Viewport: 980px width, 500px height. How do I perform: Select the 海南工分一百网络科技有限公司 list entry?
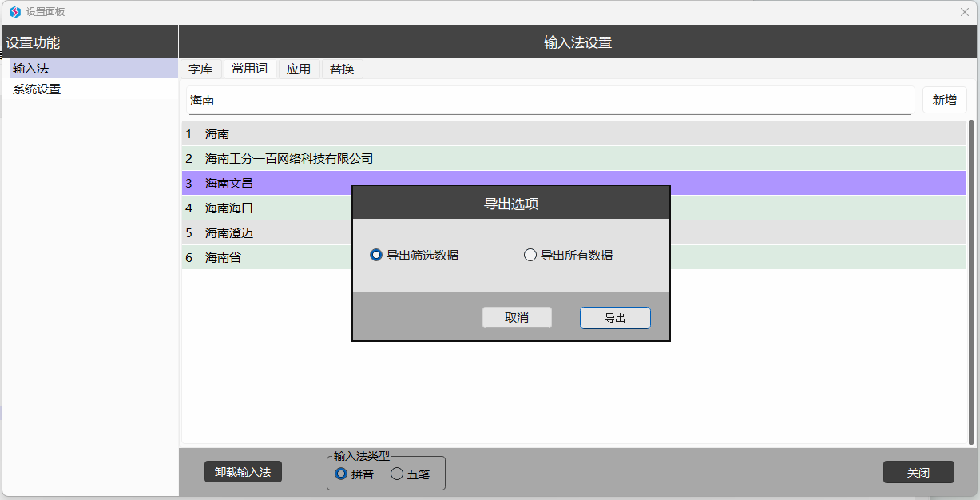click(x=289, y=159)
